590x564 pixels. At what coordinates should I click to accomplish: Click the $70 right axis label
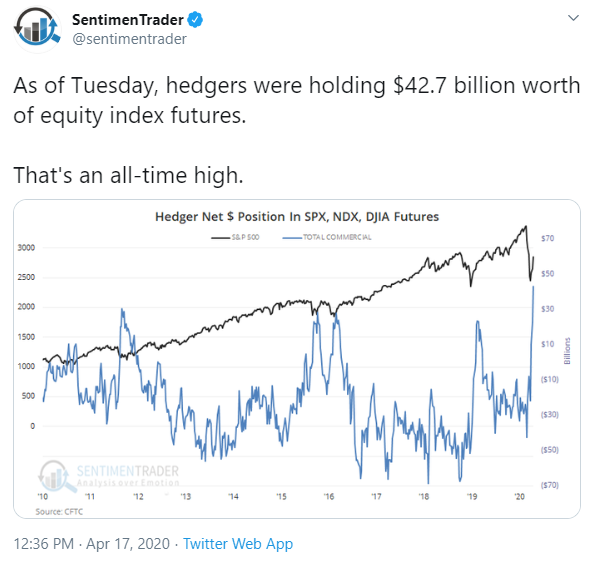[547, 238]
